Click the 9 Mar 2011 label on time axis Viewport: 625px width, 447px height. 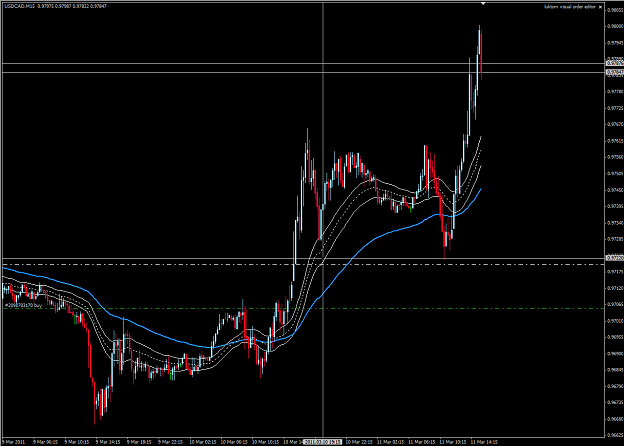click(x=14, y=442)
